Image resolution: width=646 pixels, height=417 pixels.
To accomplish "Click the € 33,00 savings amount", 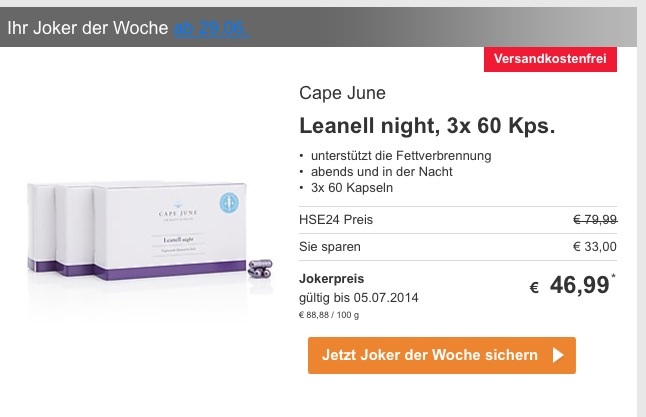I will pyautogui.click(x=594, y=247).
